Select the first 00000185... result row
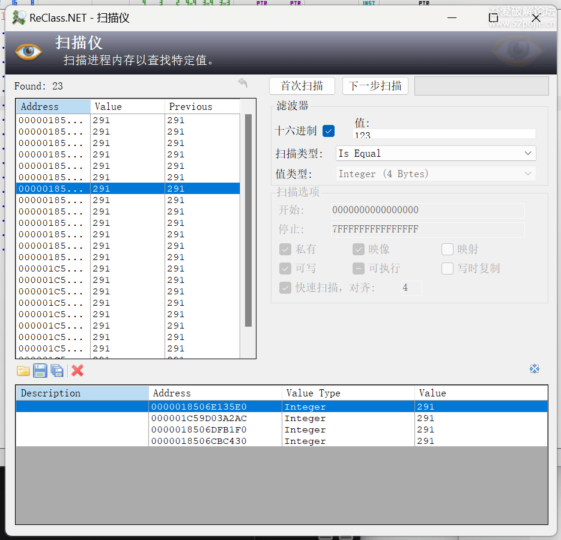This screenshot has height=540, width=561. click(128, 120)
